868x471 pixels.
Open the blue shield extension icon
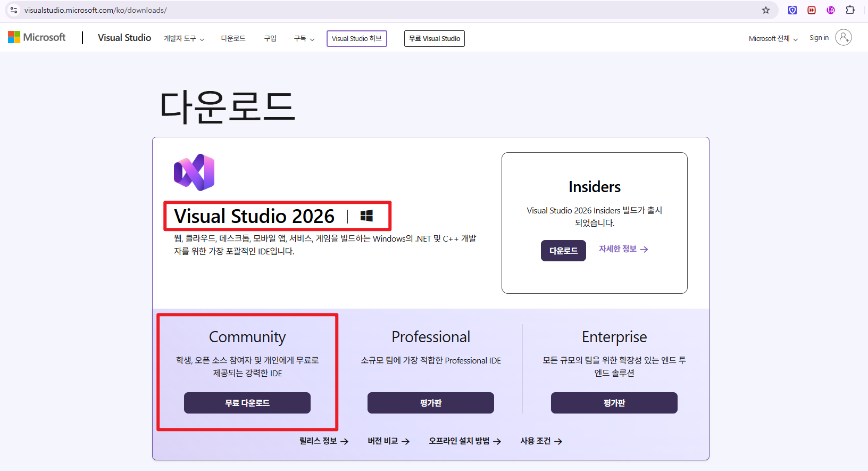(792, 10)
